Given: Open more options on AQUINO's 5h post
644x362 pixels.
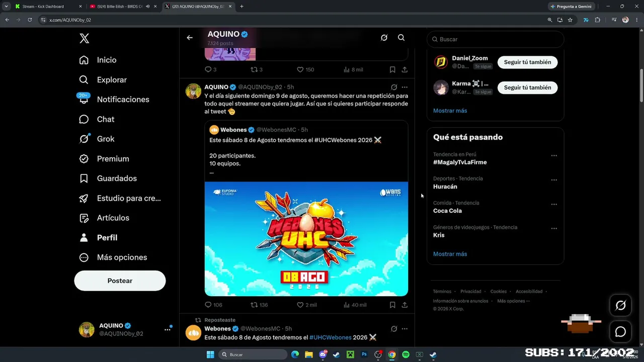Looking at the screenshot, I should (405, 87).
